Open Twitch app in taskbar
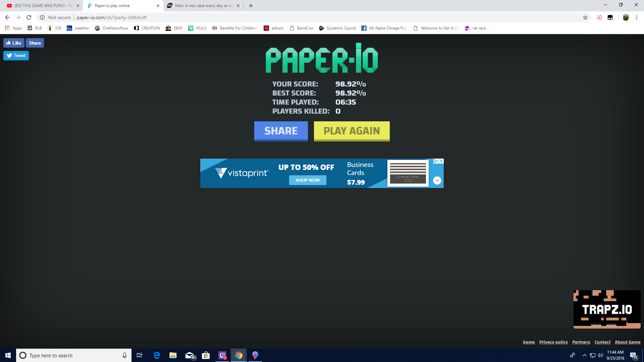 (x=222, y=355)
